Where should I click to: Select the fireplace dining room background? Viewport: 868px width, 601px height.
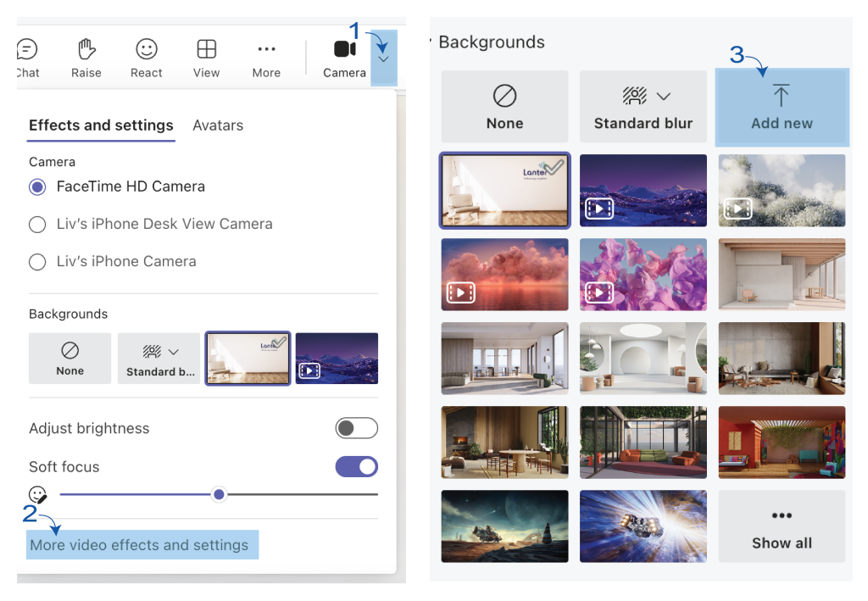pyautogui.click(x=505, y=442)
